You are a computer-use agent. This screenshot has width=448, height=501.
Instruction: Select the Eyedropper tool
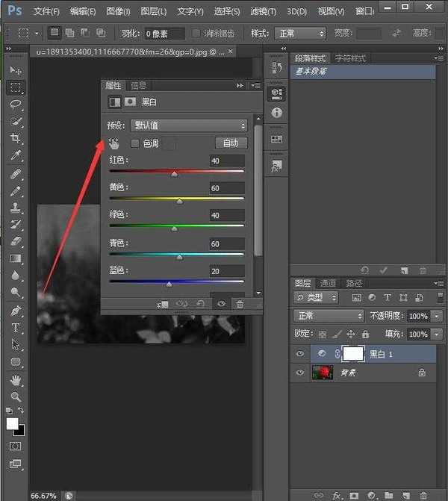[16, 156]
